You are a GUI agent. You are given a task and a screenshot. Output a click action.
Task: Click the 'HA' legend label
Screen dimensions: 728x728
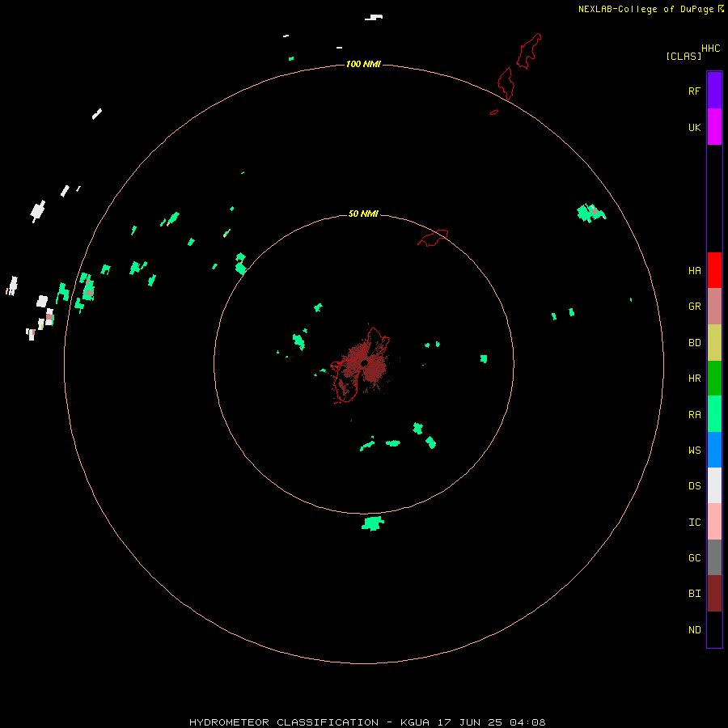point(694,271)
